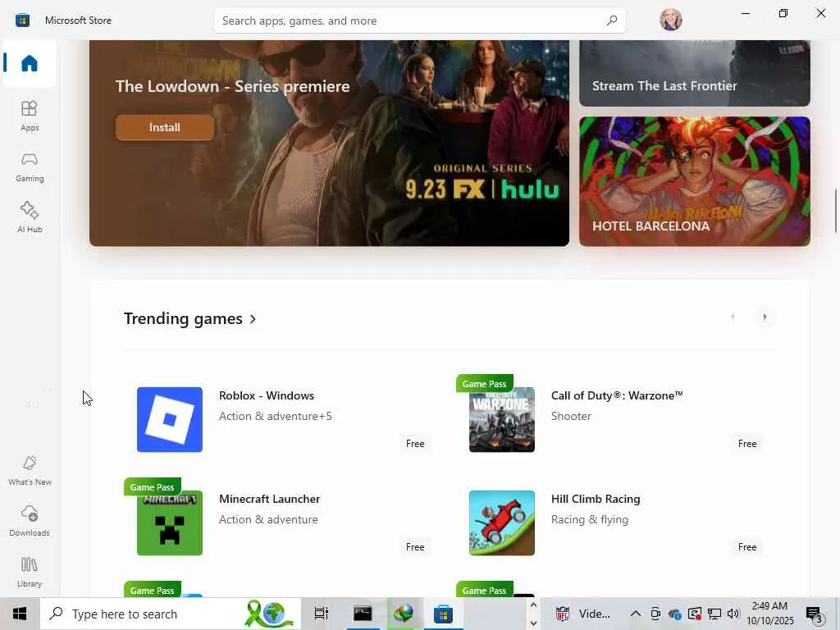Go to the Gaming section

point(30,167)
